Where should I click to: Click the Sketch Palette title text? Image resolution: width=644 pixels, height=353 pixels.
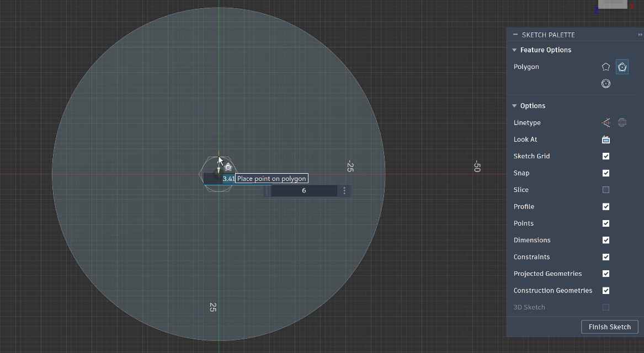[549, 35]
